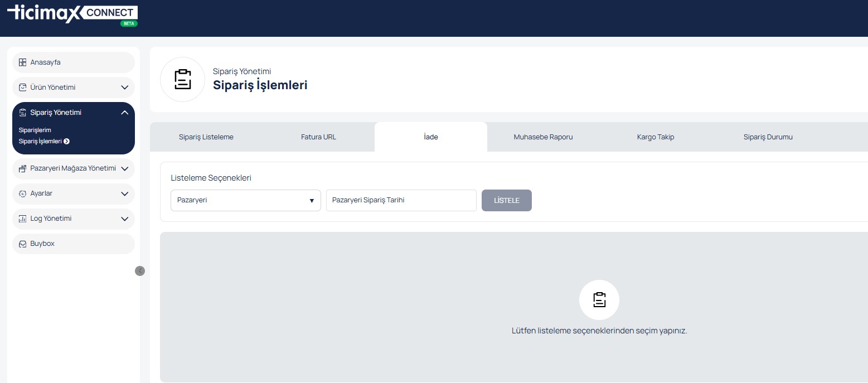The image size is (868, 383).
Task: Open the Siparişlerim submenu link
Action: click(x=35, y=130)
